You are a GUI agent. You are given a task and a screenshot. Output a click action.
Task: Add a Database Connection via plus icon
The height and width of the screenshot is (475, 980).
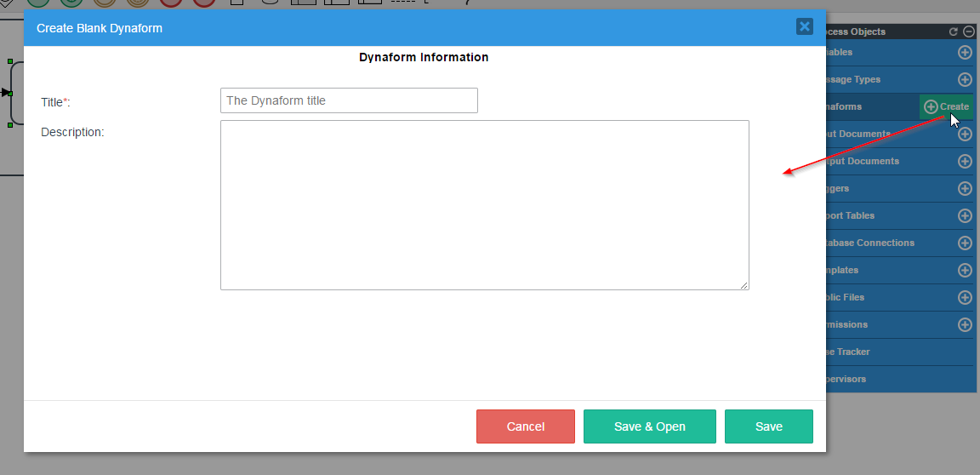click(965, 243)
